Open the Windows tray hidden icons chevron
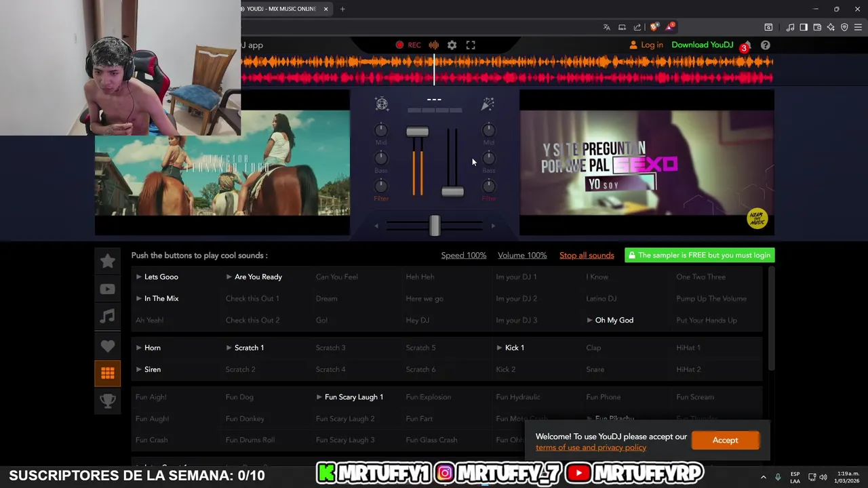Screen dimensions: 868x488 763,476
